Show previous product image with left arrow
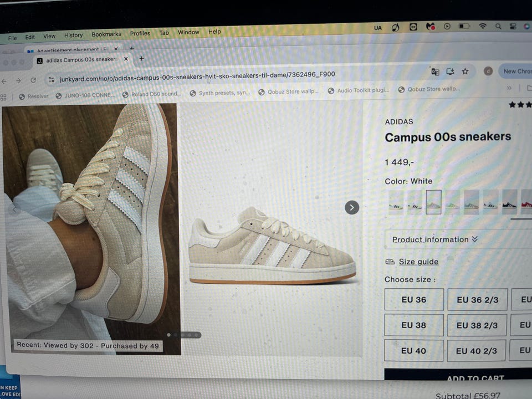This screenshot has height=399, width=532. (14, 211)
